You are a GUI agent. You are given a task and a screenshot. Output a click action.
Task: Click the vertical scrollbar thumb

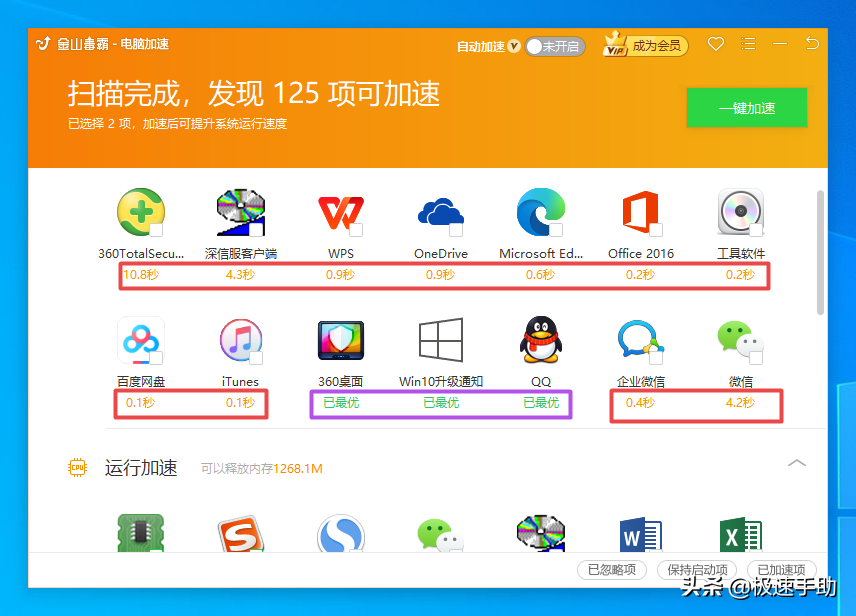(x=820, y=252)
